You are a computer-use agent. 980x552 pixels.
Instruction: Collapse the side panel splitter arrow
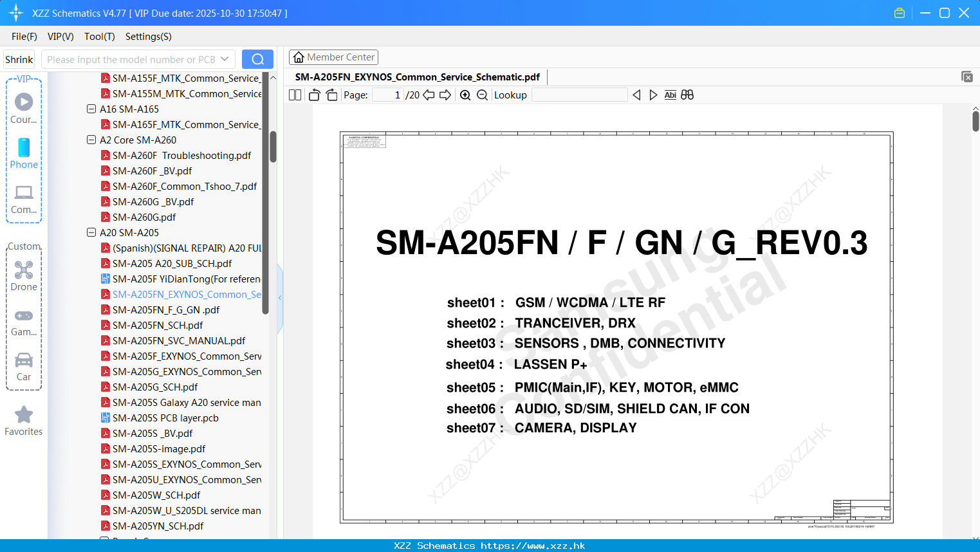(280, 297)
